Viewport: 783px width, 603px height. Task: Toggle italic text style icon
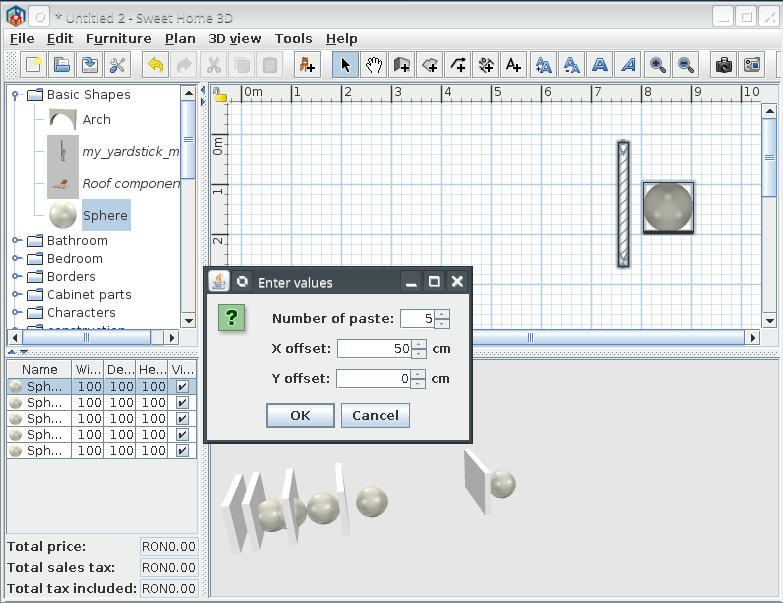tap(628, 65)
